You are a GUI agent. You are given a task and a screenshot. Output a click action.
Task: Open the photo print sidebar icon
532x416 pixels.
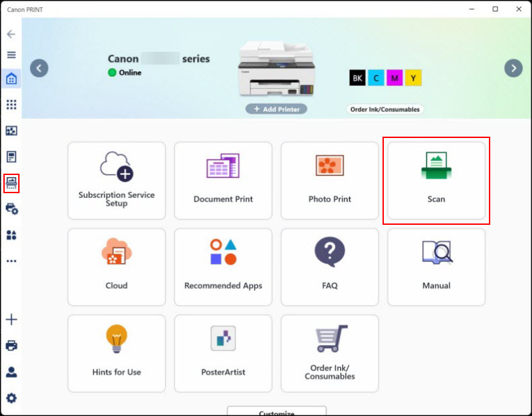coord(11,131)
